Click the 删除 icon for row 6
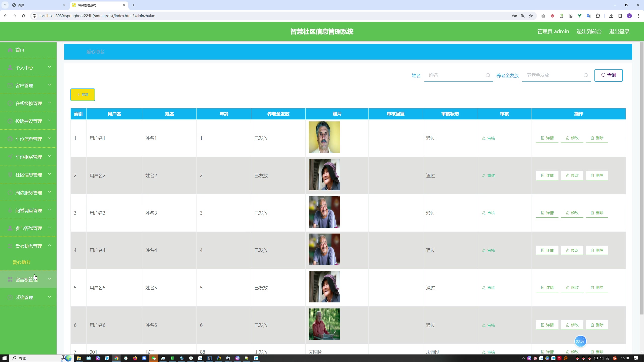Image resolution: width=644 pixels, height=362 pixels. click(597, 325)
